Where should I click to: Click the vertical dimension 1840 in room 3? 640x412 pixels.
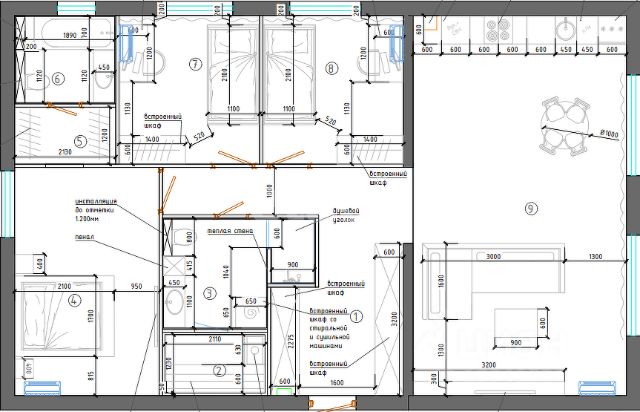226,273
